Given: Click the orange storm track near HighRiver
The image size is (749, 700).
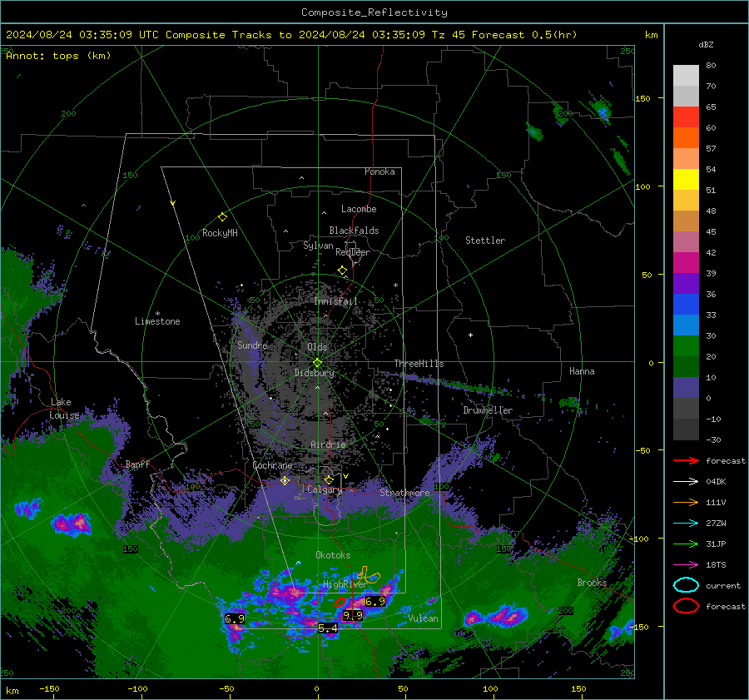Looking at the screenshot, I should point(369,575).
